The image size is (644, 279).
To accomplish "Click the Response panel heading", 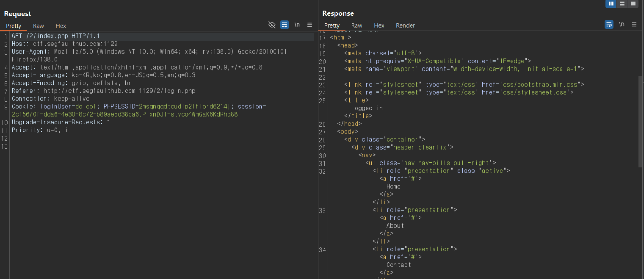I will 338,13.
